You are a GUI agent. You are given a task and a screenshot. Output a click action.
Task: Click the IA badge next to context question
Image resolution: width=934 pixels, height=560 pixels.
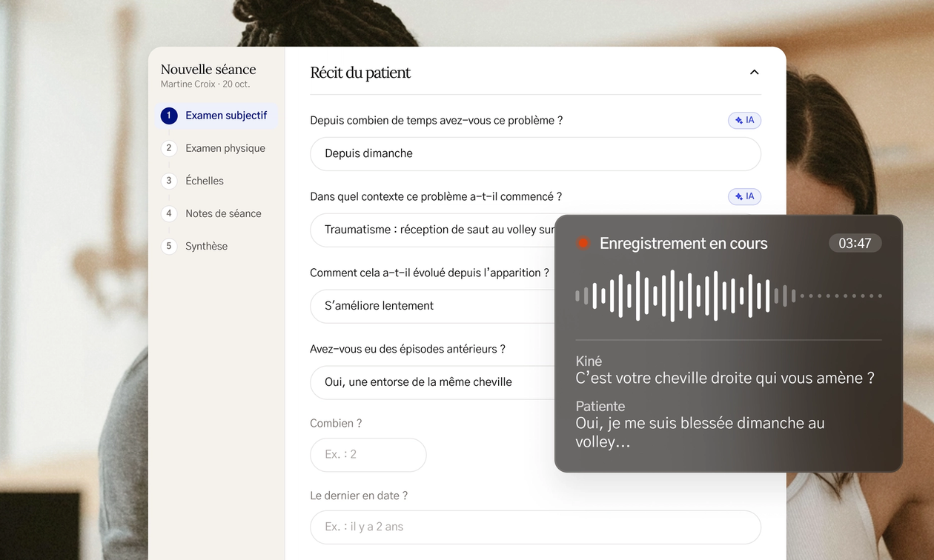pos(744,196)
